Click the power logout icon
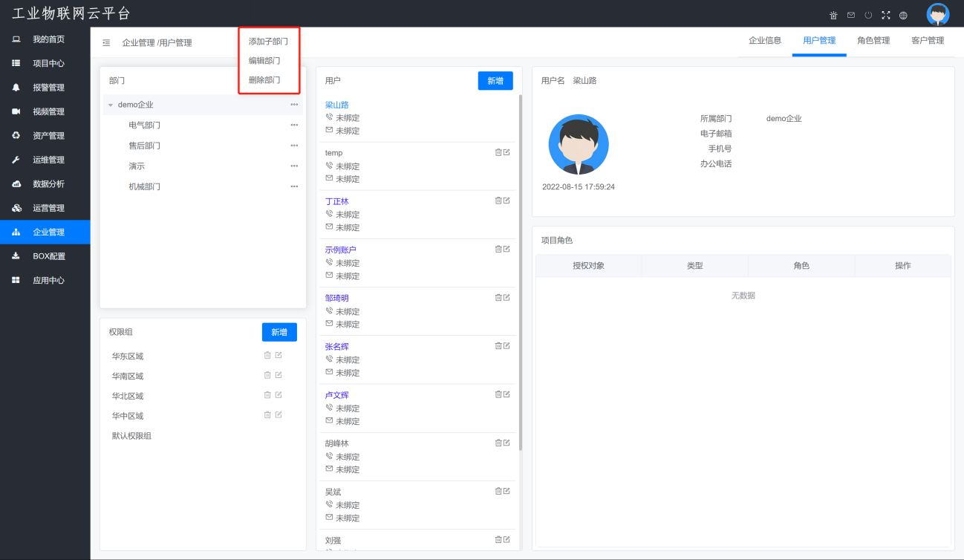 tap(868, 15)
